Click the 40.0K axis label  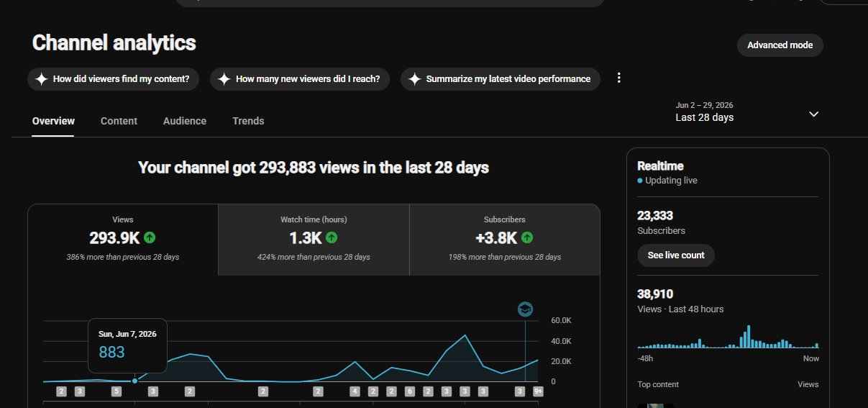click(x=561, y=341)
